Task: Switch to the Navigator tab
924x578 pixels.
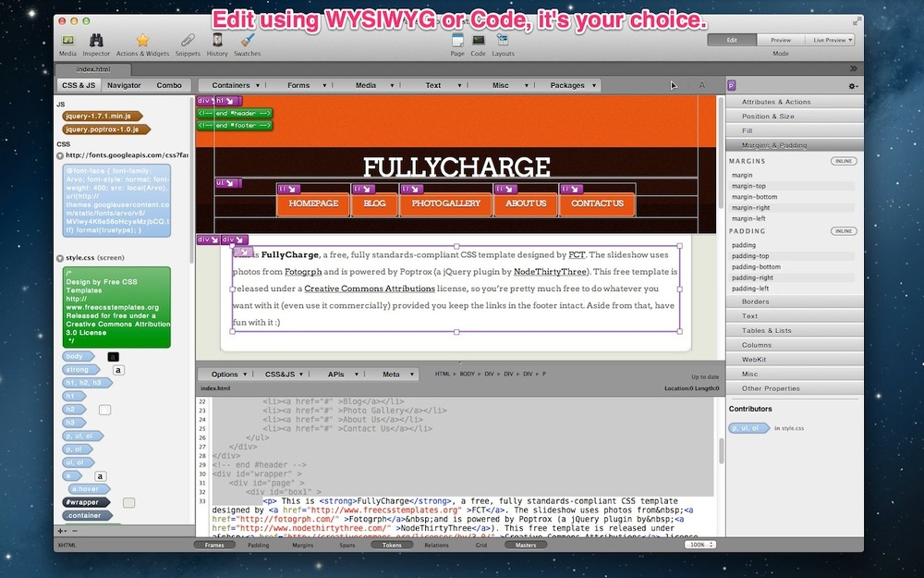Action: pyautogui.click(x=124, y=85)
